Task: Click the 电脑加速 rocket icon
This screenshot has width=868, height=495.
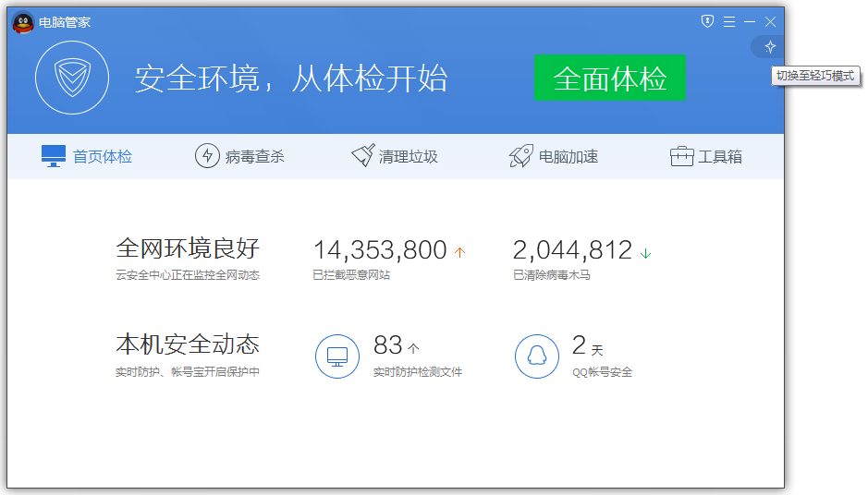Action: coord(521,156)
